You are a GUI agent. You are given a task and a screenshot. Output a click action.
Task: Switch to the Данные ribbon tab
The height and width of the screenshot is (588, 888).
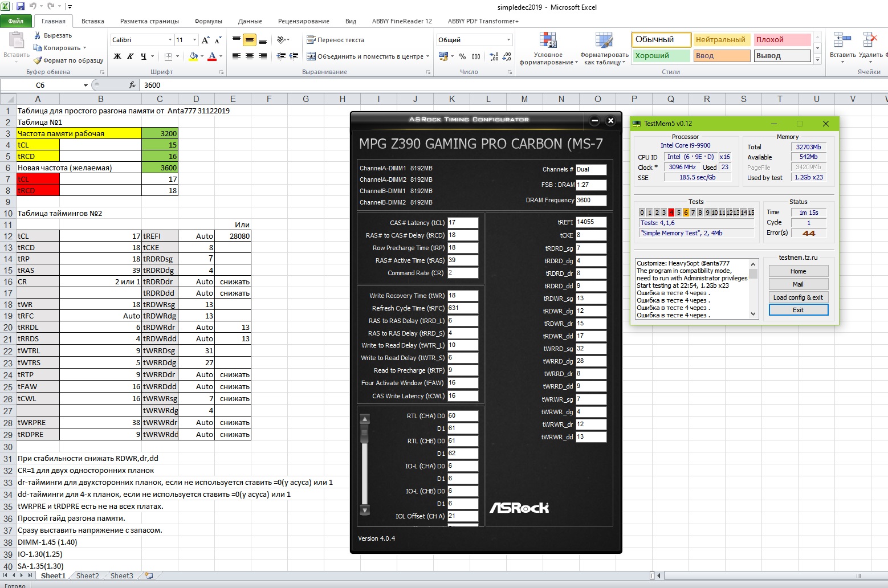pos(250,21)
